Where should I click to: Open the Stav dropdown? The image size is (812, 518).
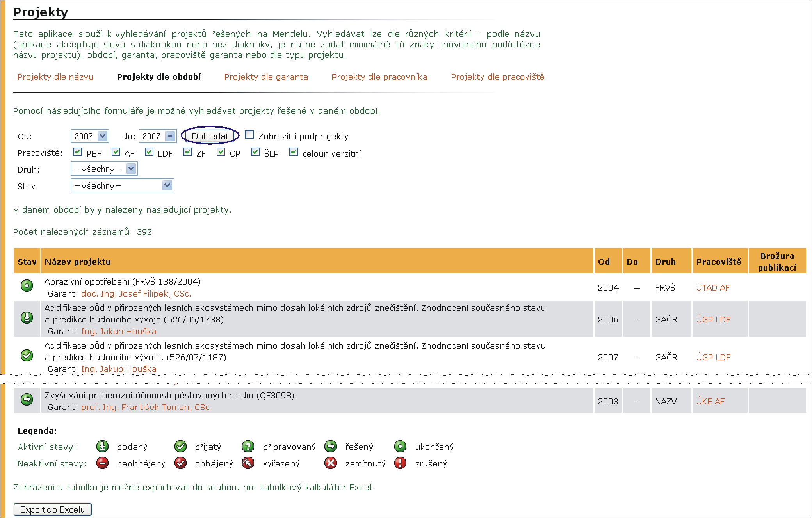point(122,185)
